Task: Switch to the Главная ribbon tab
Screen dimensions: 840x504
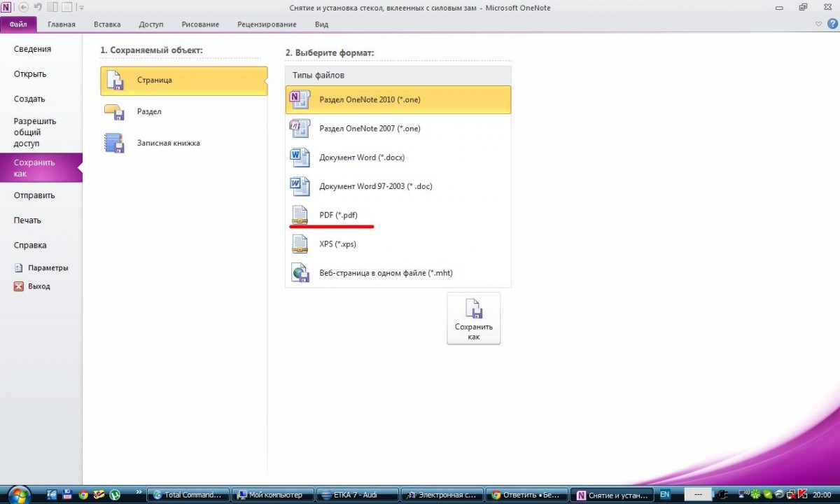Action: click(x=62, y=24)
